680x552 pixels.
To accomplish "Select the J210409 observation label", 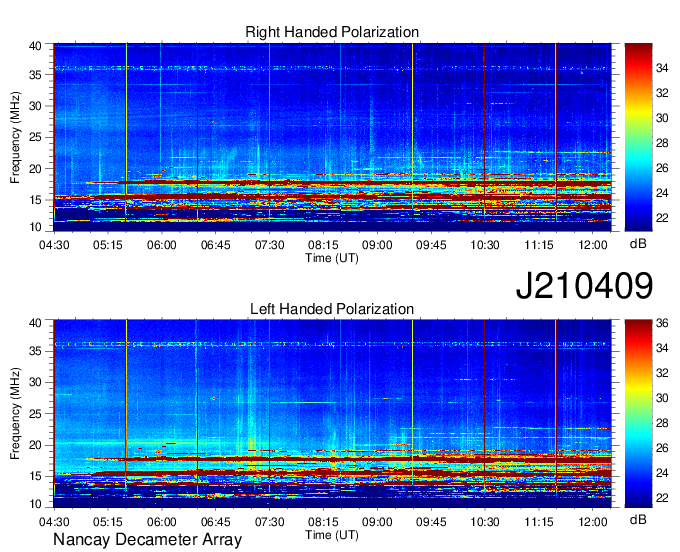I will pyautogui.click(x=584, y=285).
